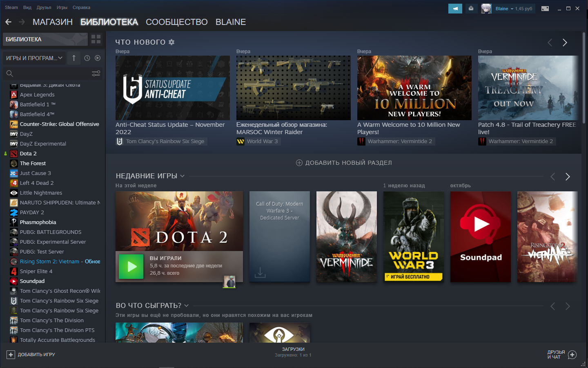Show previous recent games
Screen dimensions: 588x368
coord(553,177)
